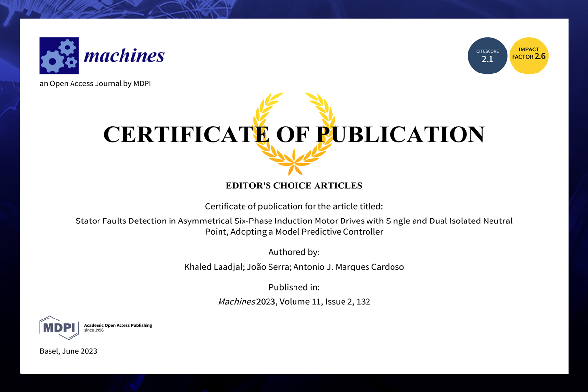Click "Certificate of publication for the article titled:"
This screenshot has width=588, height=392.
294,206
